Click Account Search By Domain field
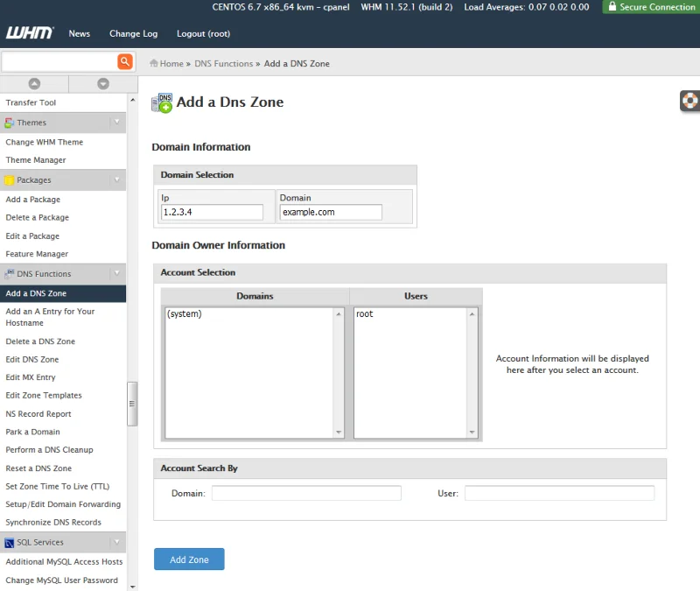This screenshot has width=700, height=591. tap(306, 493)
